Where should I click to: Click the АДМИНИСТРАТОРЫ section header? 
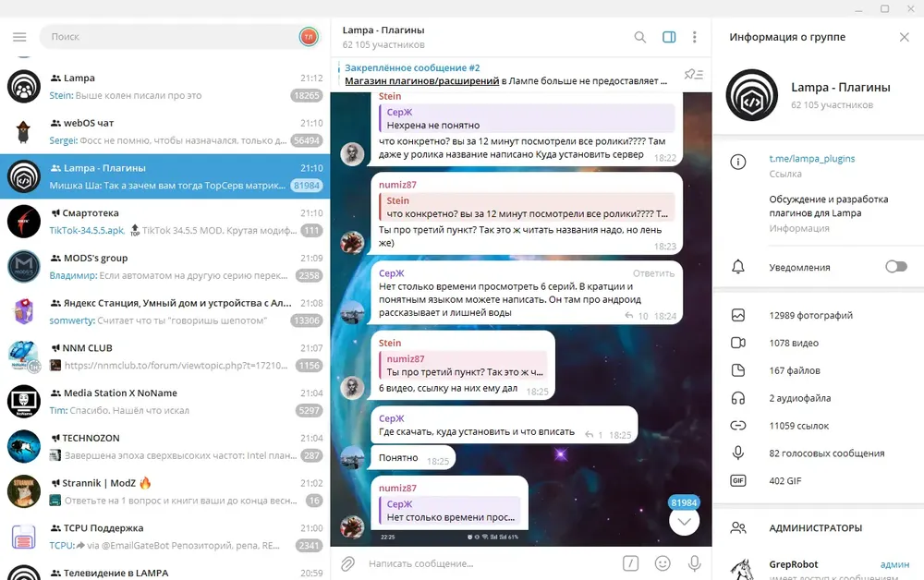point(815,528)
